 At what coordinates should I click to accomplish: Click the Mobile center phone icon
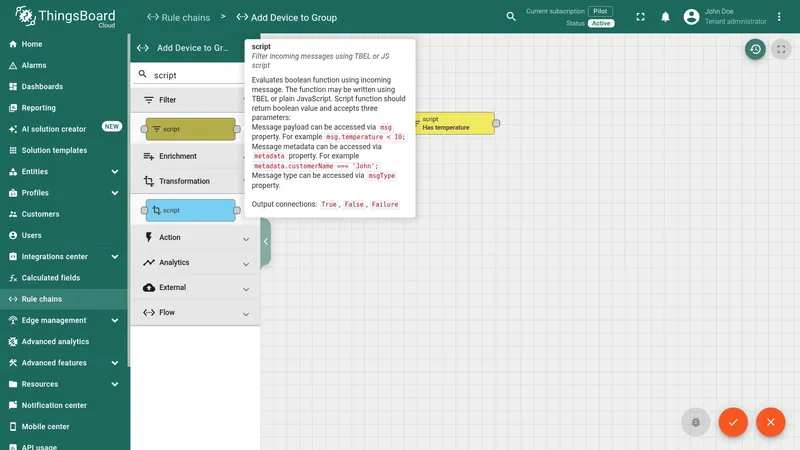(13, 427)
